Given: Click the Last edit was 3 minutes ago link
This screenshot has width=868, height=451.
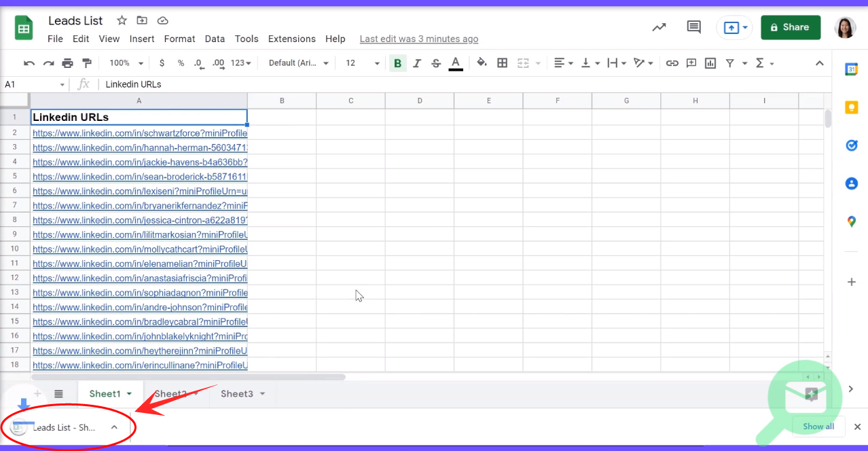Looking at the screenshot, I should click(x=419, y=39).
